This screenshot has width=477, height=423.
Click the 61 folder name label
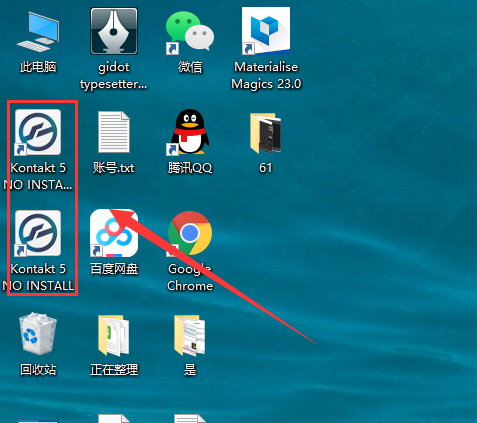(x=266, y=168)
